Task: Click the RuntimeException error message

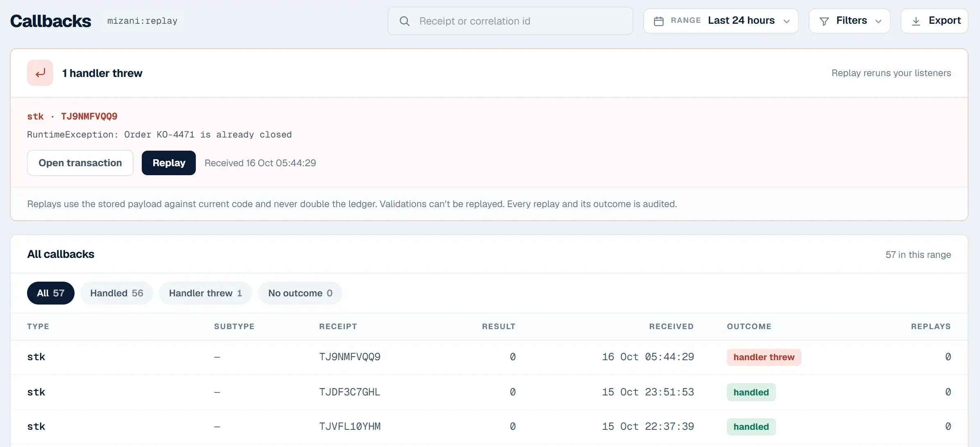Action: click(159, 135)
